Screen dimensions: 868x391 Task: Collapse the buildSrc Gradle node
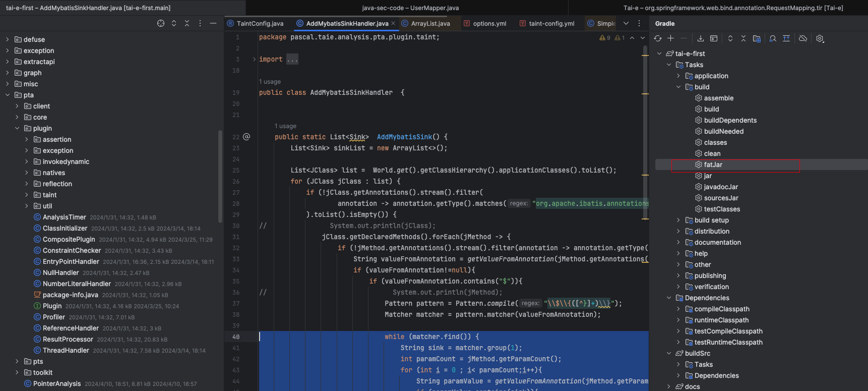point(669,353)
